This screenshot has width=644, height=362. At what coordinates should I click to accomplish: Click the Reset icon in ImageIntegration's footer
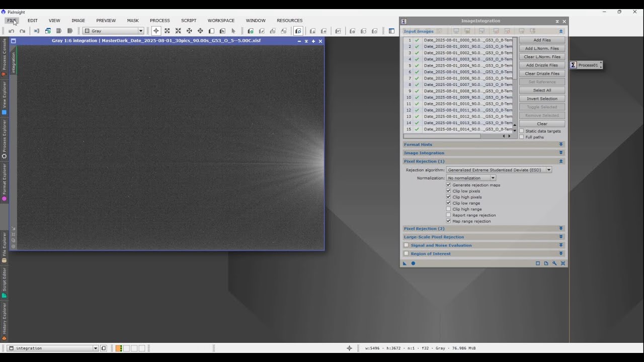[562, 263]
